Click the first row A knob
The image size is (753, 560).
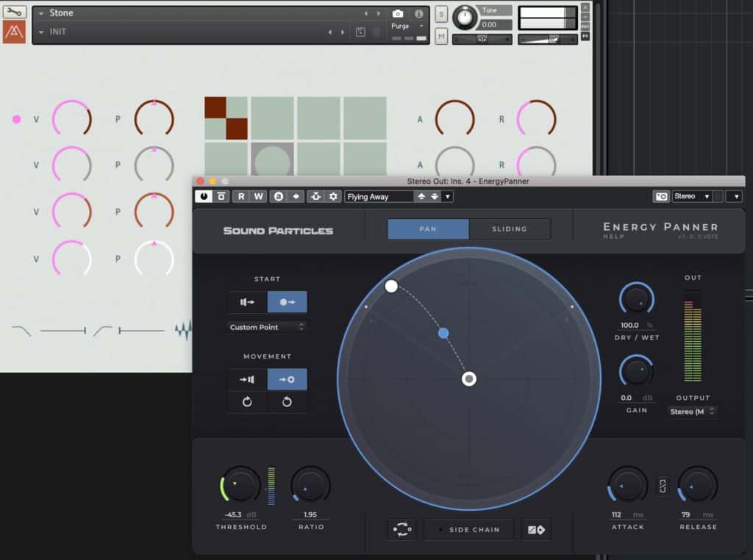(x=454, y=118)
